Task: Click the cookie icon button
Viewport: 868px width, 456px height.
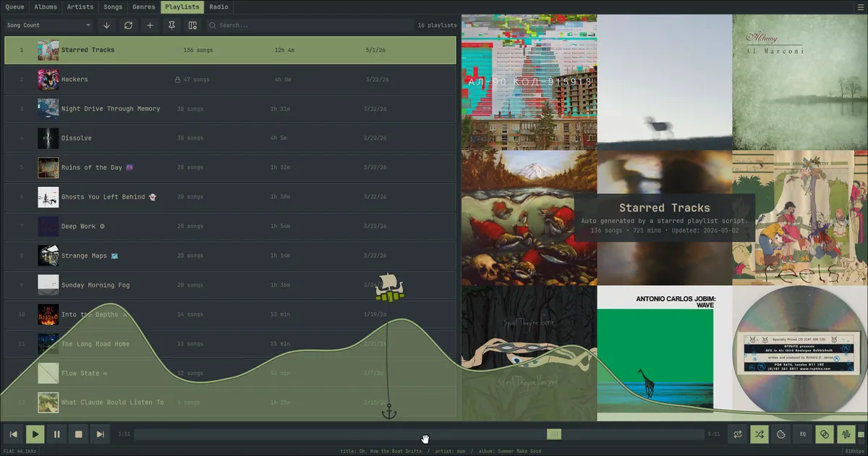Action: pos(781,434)
